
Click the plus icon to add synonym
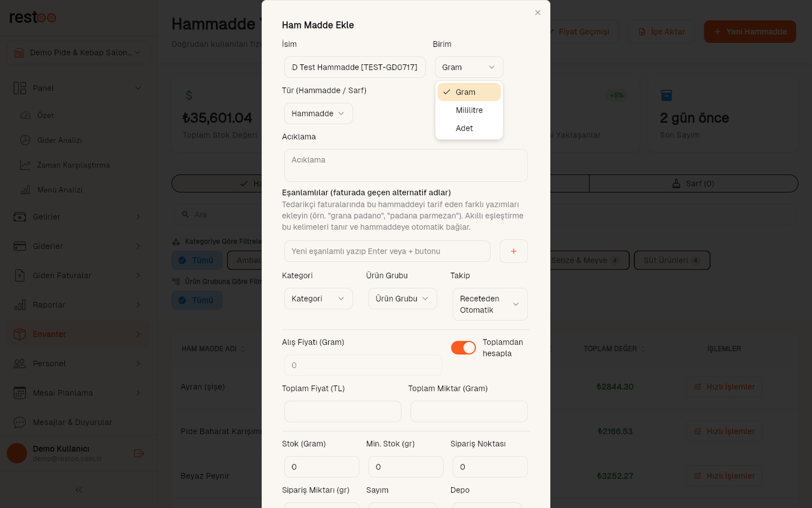513,251
